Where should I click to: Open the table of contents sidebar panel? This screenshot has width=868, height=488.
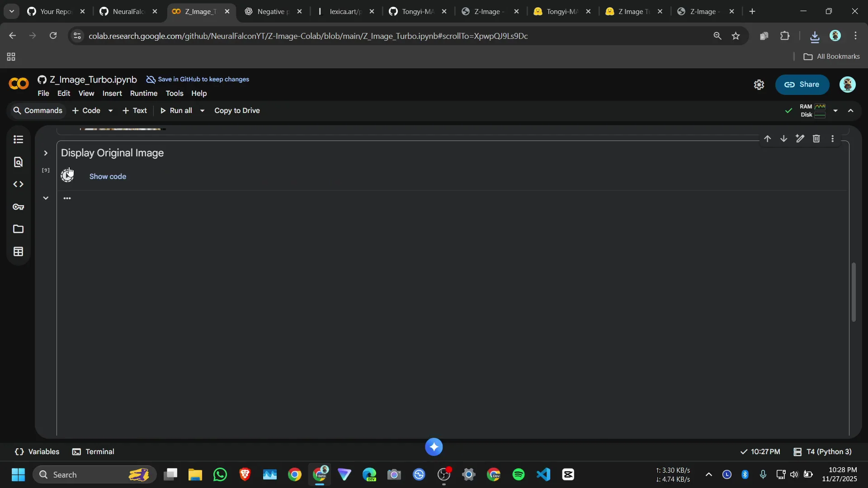point(18,140)
